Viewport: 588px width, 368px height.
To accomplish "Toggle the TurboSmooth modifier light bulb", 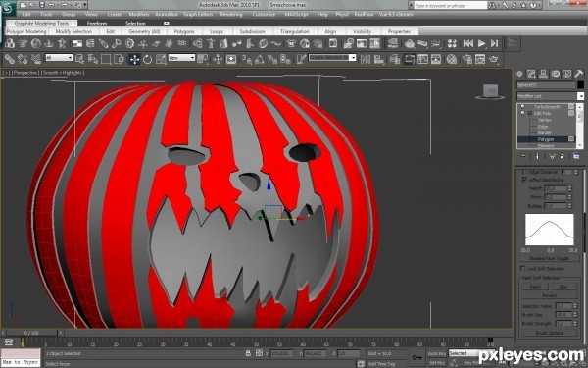I will (522, 107).
